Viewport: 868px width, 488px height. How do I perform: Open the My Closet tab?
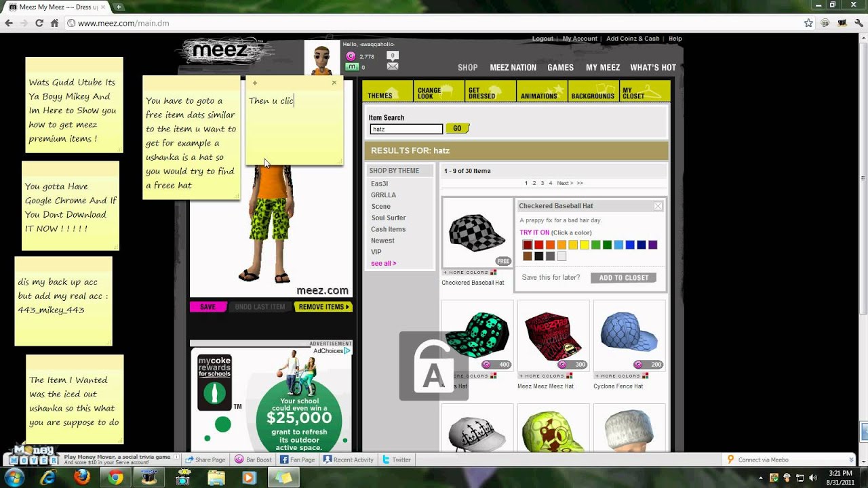click(644, 92)
